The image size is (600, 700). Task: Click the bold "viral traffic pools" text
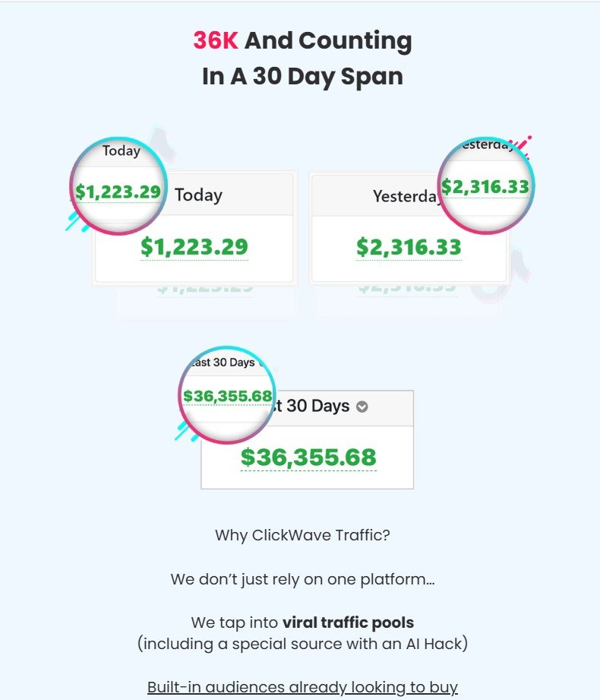click(x=348, y=622)
